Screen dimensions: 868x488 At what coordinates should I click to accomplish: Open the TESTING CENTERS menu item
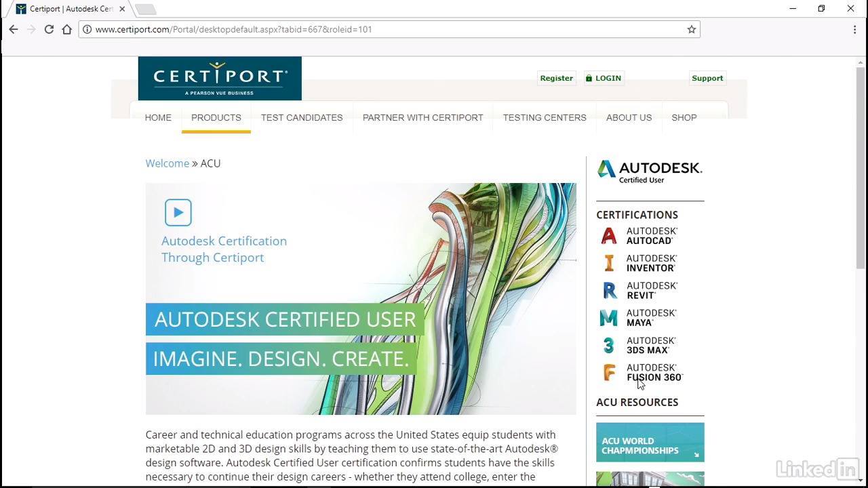tap(545, 117)
